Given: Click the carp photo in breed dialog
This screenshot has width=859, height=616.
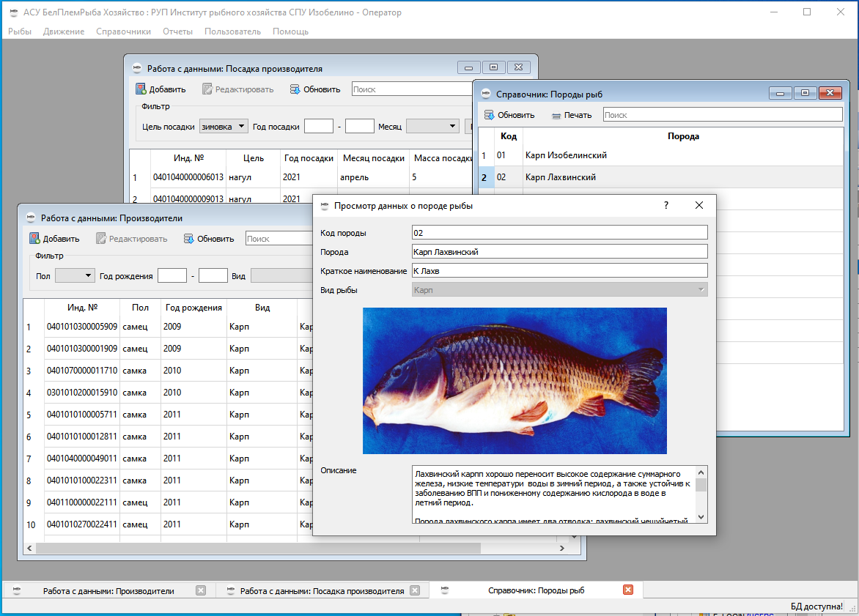Looking at the screenshot, I should [515, 380].
